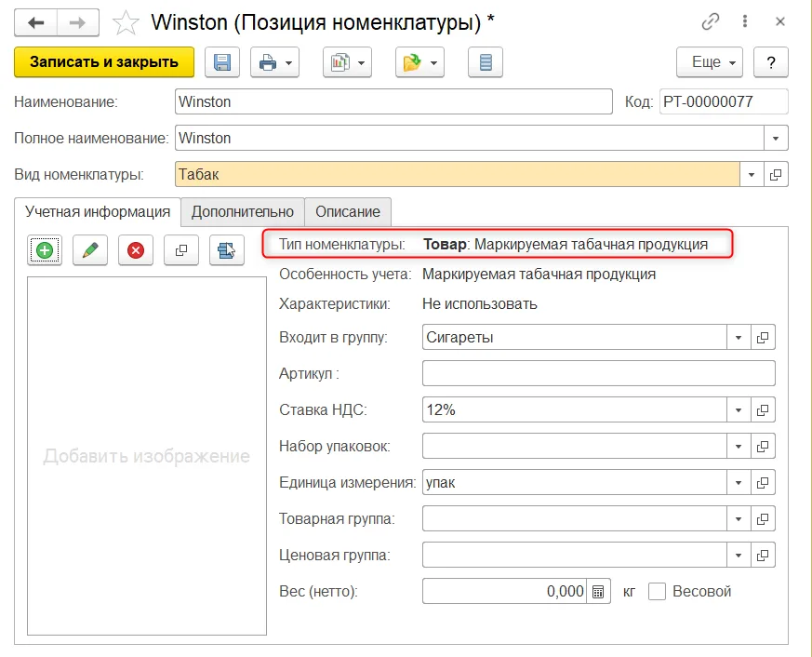Open image viewer icon beside delete
812x657 pixels.
[181, 250]
